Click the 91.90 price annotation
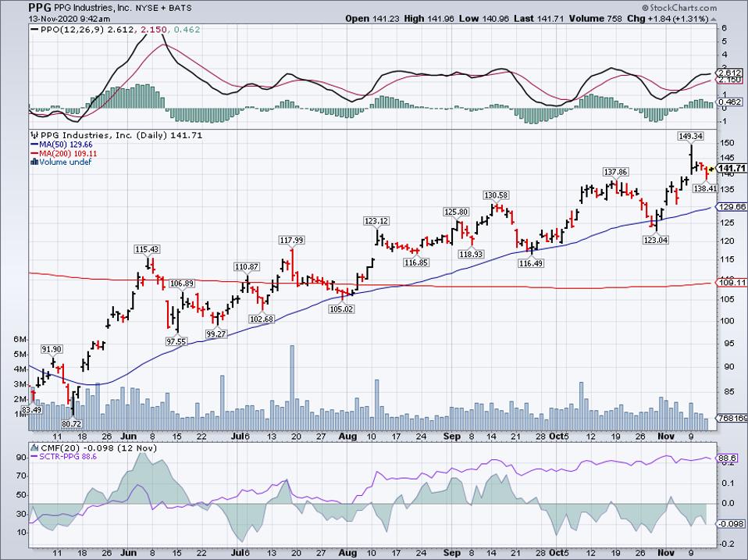The image size is (748, 560). point(52,349)
